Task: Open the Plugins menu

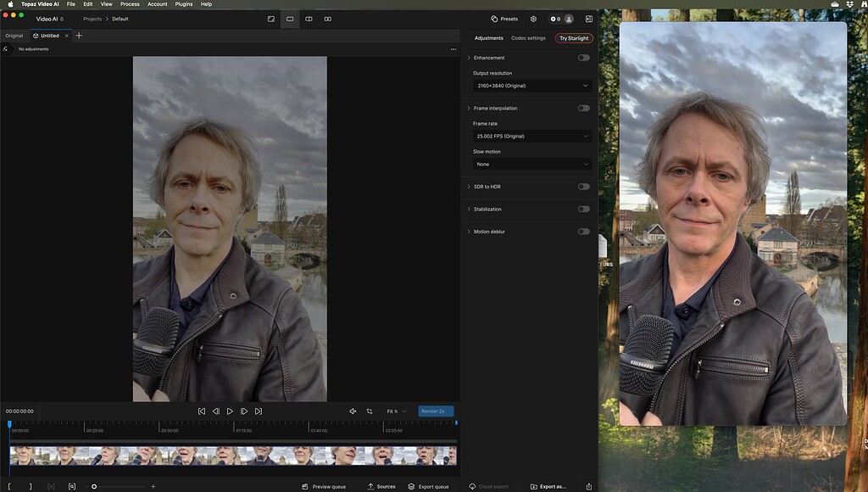Action: (184, 4)
